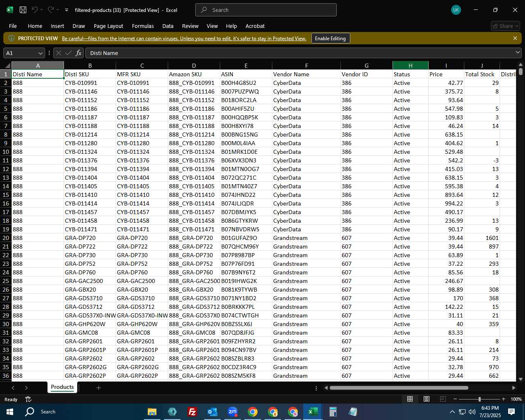Viewport: 525px width, 420px height.
Task: Switch to the Draw tab
Action: [x=79, y=26]
